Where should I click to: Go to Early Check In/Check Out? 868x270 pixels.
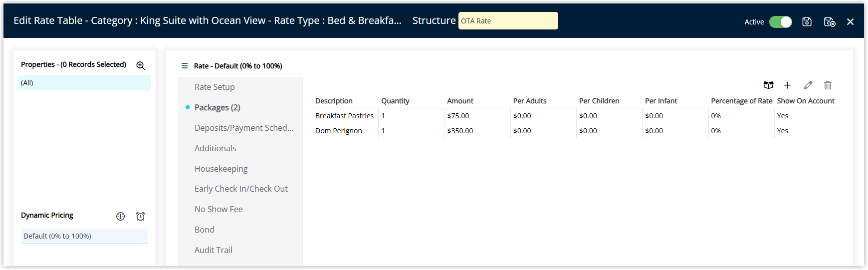241,189
